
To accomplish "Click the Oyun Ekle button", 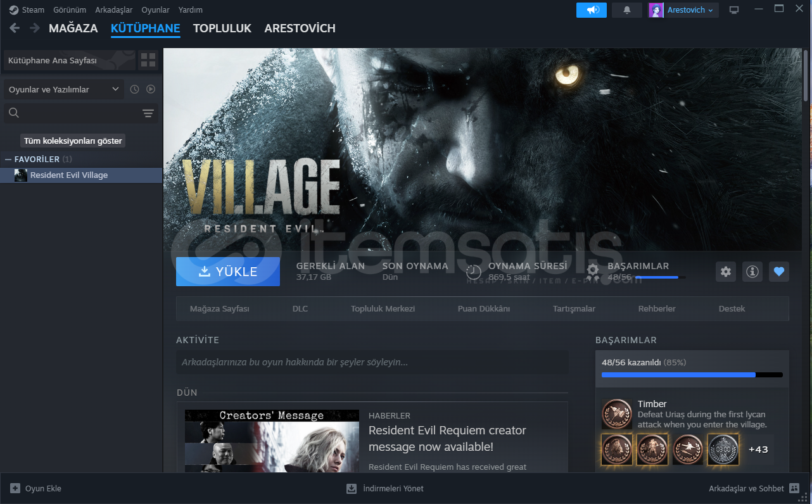I will click(36, 489).
